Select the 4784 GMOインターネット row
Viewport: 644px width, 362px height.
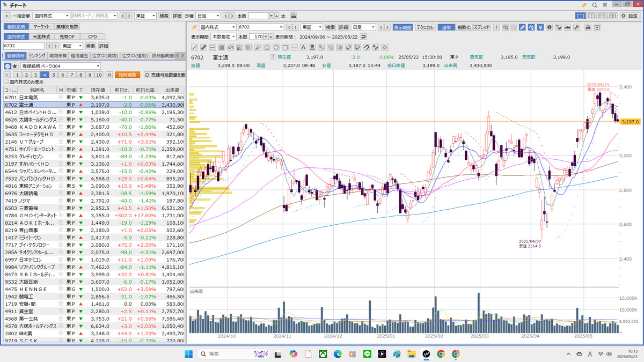point(93,215)
